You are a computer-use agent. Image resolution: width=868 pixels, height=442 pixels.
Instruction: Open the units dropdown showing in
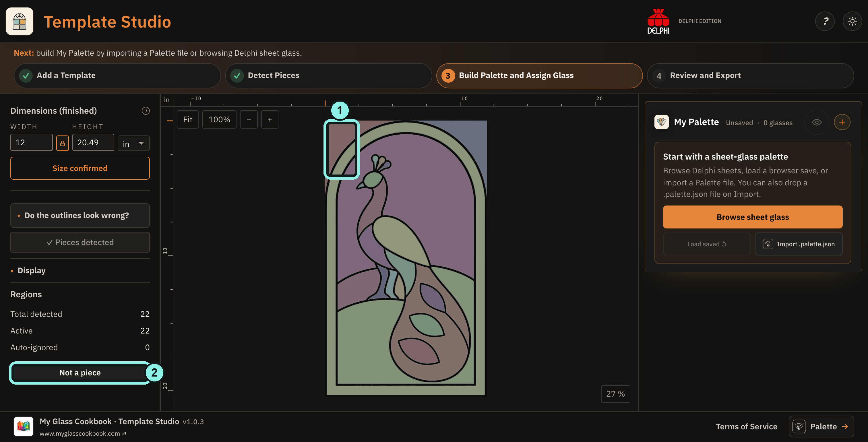click(134, 144)
